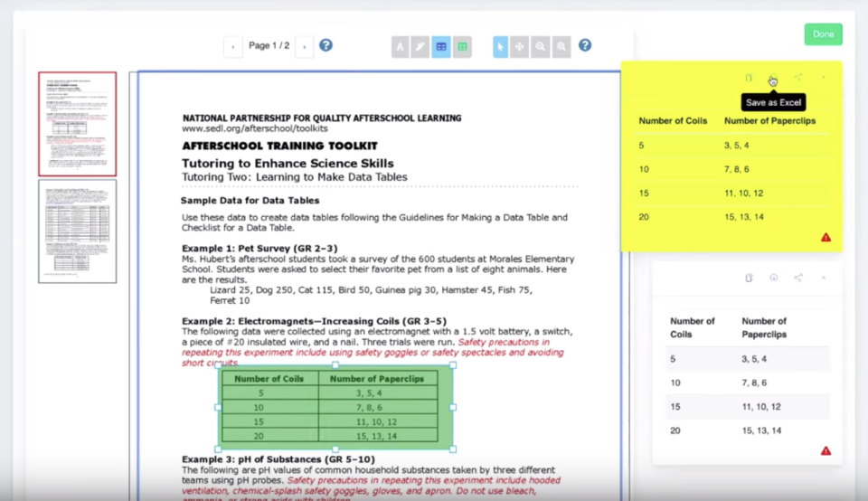Zoom in on the document
The height and width of the screenshot is (501, 868).
point(561,47)
